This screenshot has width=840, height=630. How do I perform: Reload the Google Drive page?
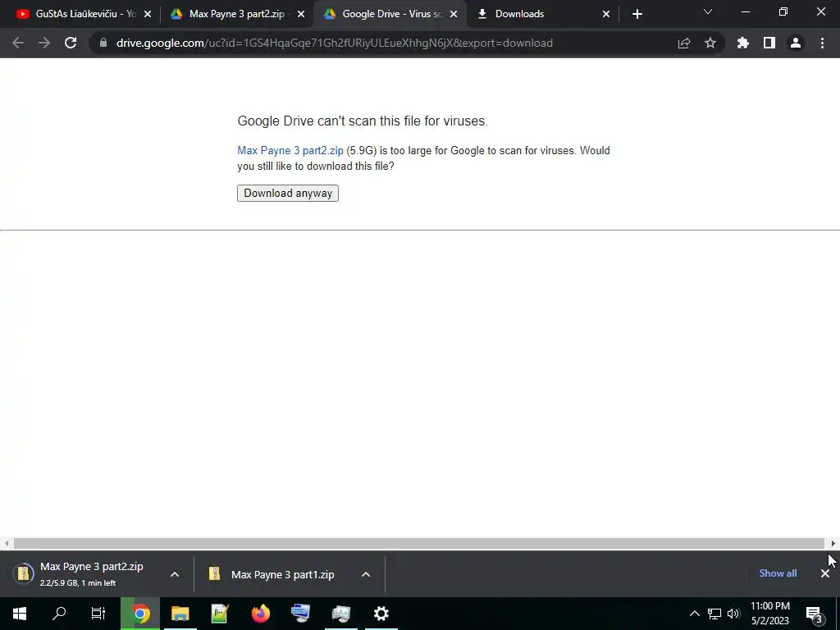pyautogui.click(x=71, y=43)
